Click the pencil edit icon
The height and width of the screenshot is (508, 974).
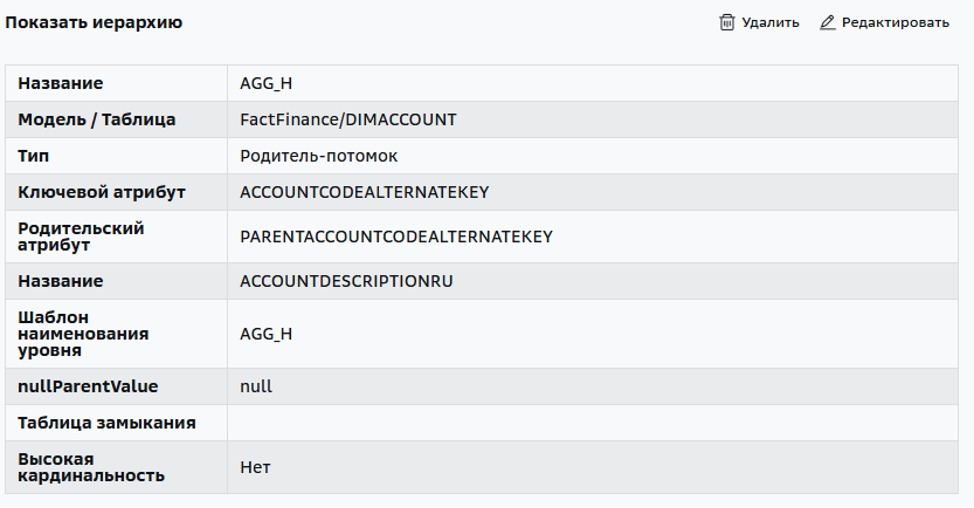827,22
